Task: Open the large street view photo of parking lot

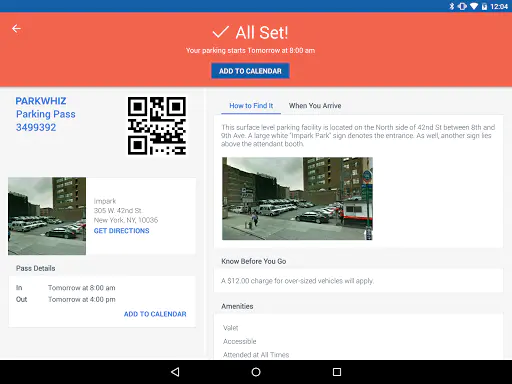Action: click(297, 199)
